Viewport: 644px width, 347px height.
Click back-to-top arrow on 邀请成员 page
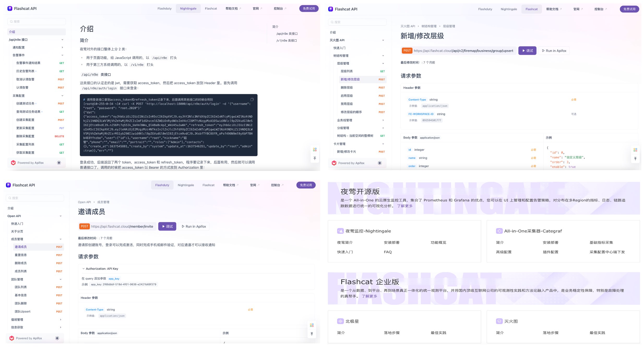(312, 334)
